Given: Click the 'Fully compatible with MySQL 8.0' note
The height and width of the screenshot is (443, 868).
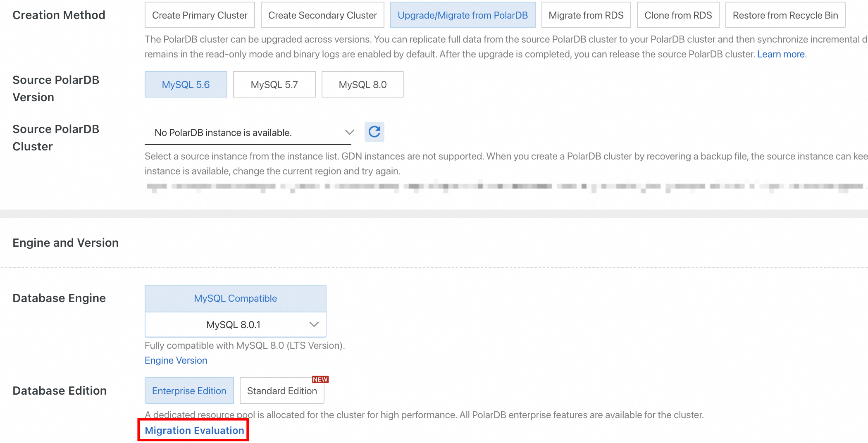Looking at the screenshot, I should point(245,345).
